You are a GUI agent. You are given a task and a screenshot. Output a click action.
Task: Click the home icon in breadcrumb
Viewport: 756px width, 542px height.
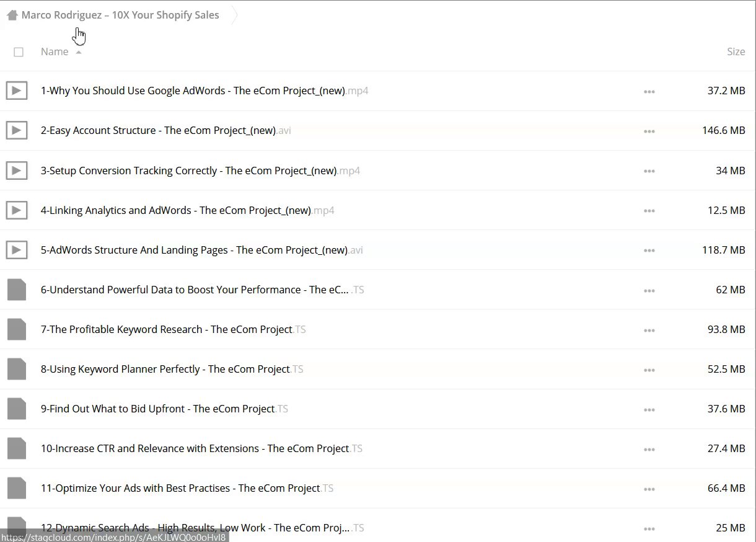point(12,16)
